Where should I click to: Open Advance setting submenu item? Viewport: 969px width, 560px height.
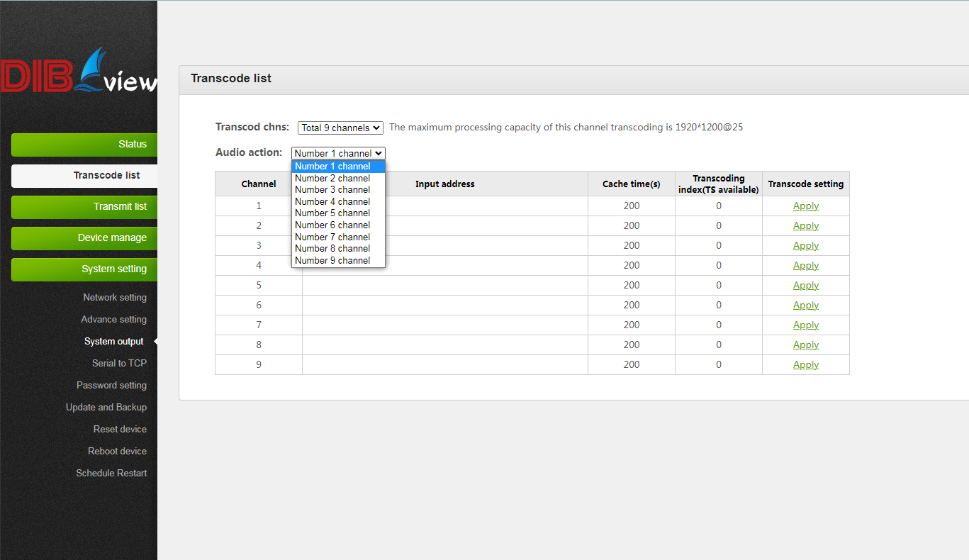[113, 320]
